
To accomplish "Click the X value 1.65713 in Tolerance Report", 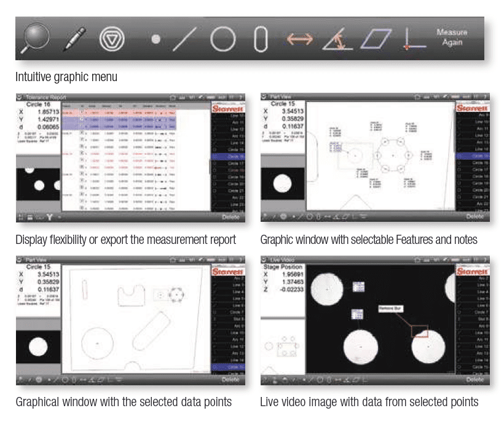I will pos(48,112).
